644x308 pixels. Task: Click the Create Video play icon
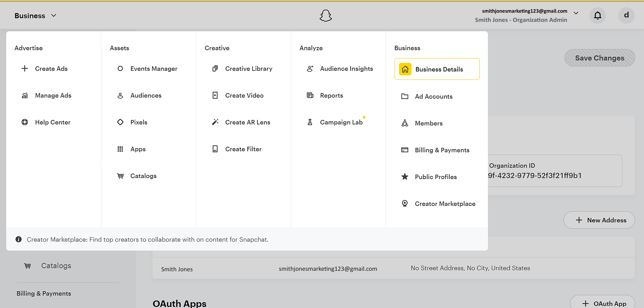coord(215,95)
